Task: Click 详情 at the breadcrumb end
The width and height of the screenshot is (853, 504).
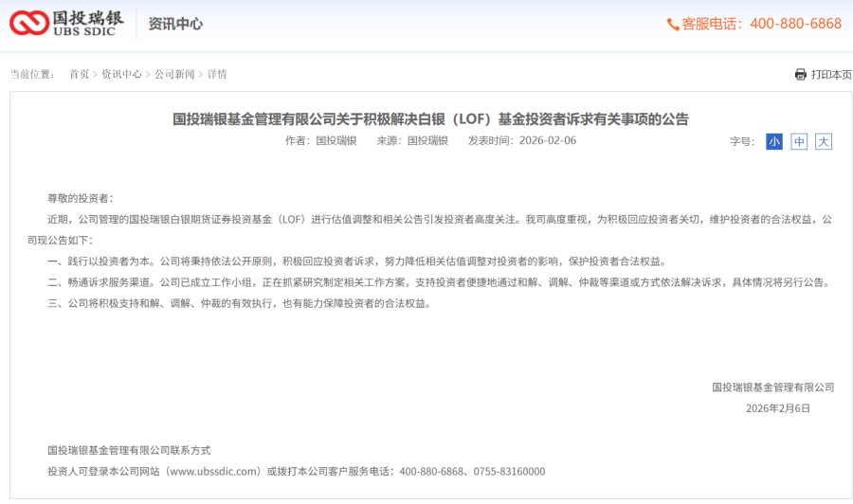Action: click(217, 74)
